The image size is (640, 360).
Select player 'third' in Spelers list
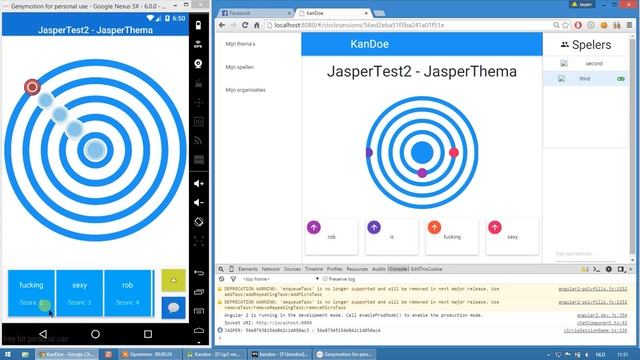(586, 78)
